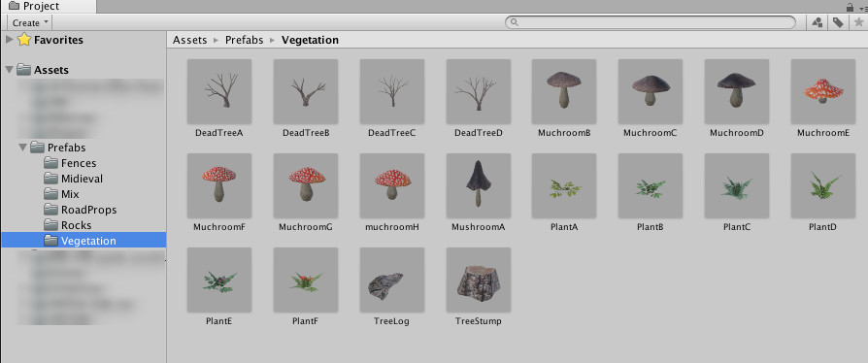868x363 pixels.
Task: Select the DeadTreeA prefab thumbnail
Action: click(x=219, y=91)
